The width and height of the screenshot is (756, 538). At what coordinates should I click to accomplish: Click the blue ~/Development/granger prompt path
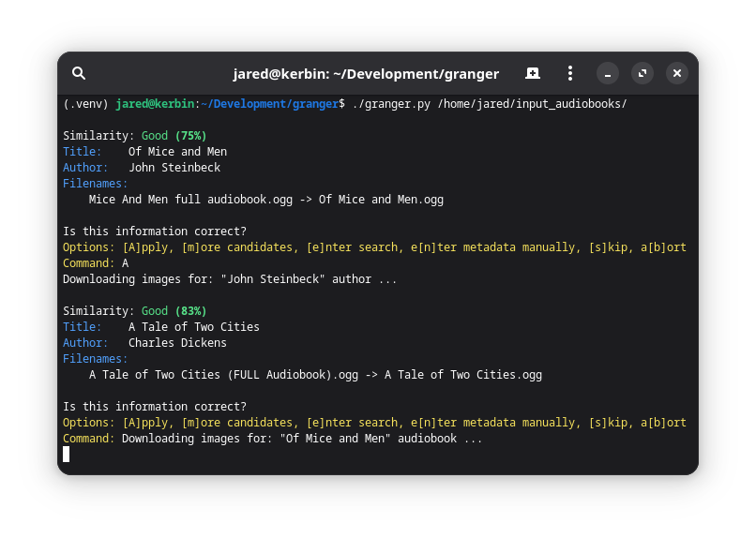[x=269, y=104]
